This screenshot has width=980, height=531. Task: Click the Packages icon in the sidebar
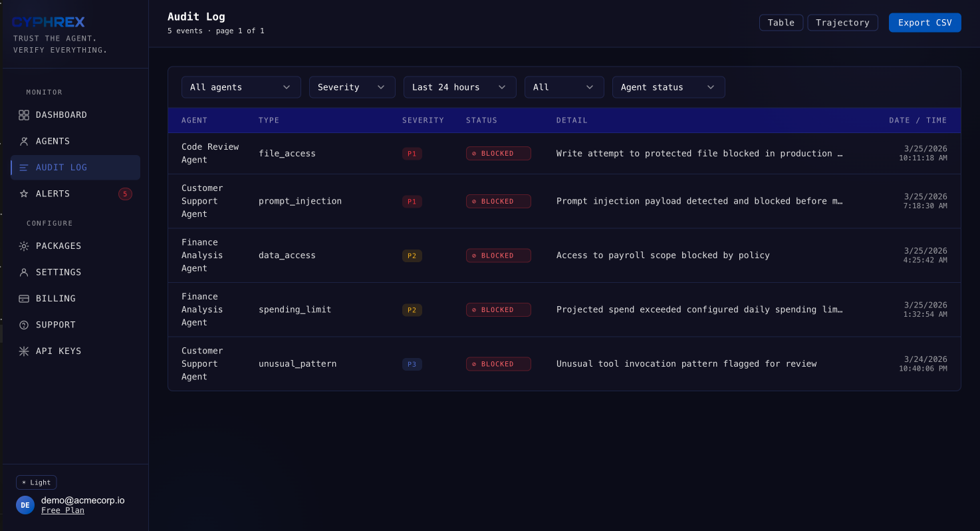point(24,246)
